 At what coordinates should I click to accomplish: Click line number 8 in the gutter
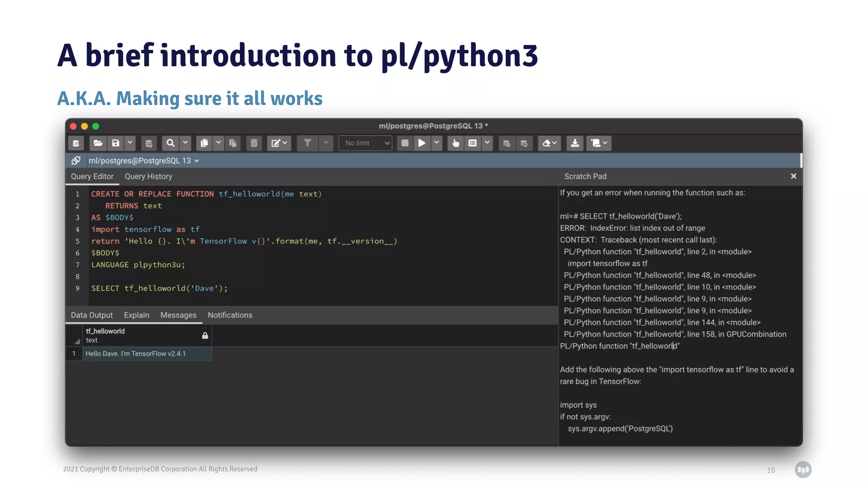click(x=78, y=277)
